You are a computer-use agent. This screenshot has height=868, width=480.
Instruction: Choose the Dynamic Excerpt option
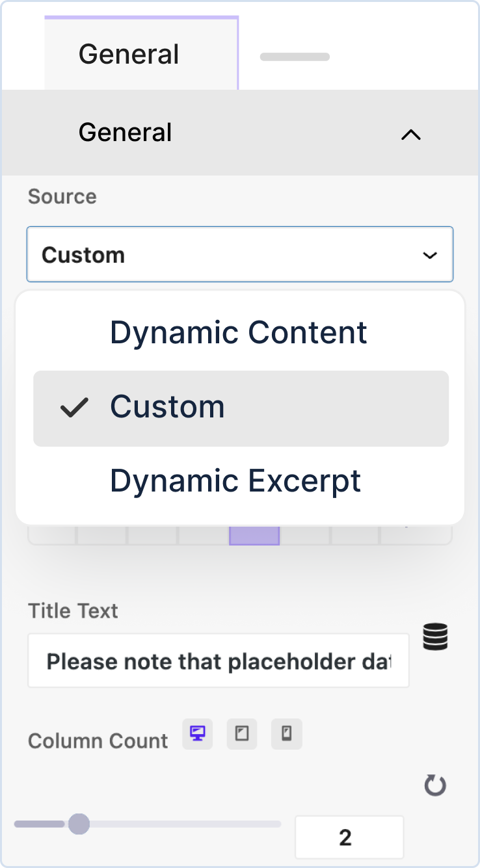235,481
